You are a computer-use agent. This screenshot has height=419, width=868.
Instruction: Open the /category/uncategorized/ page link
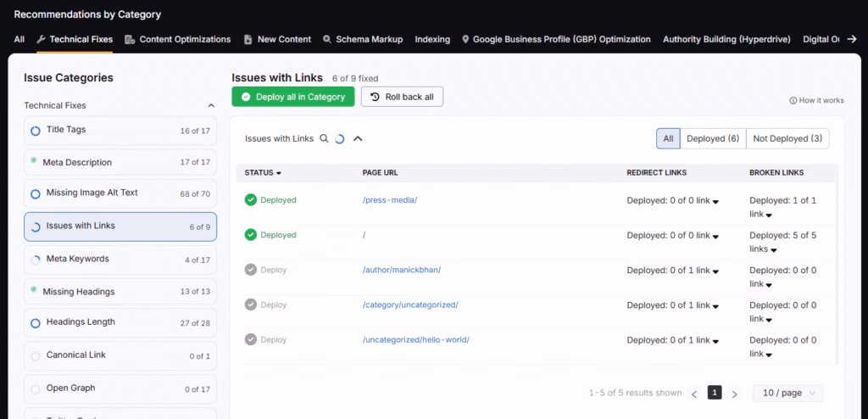[x=410, y=304]
